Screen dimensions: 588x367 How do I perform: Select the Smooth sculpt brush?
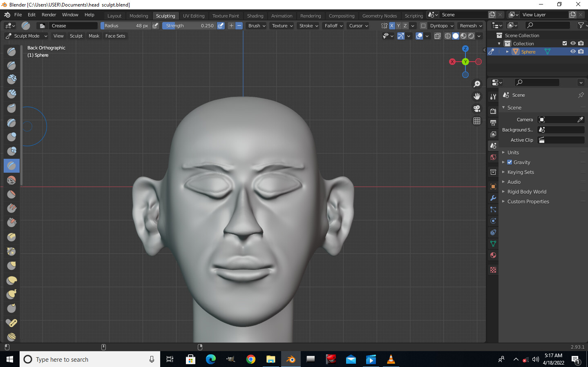pyautogui.click(x=11, y=180)
